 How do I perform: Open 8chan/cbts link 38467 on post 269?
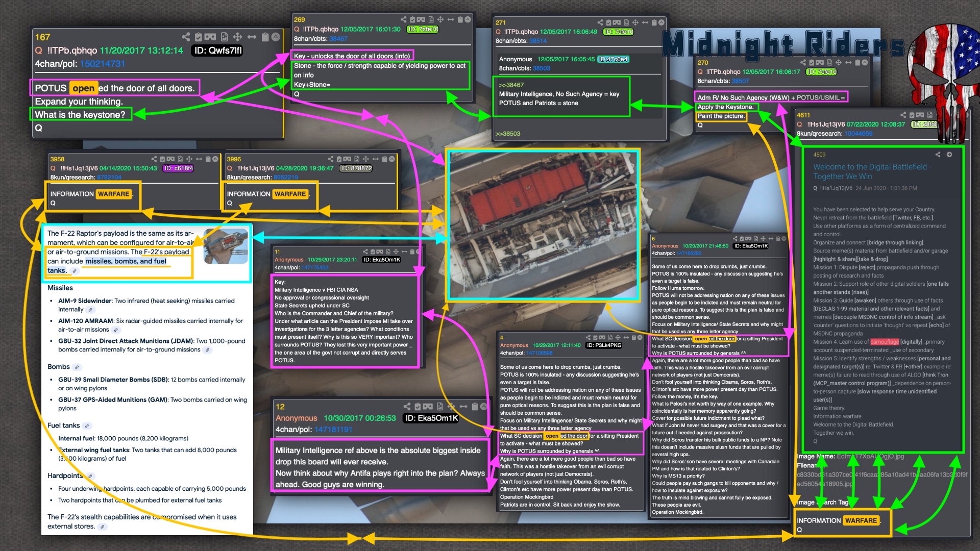(x=338, y=39)
